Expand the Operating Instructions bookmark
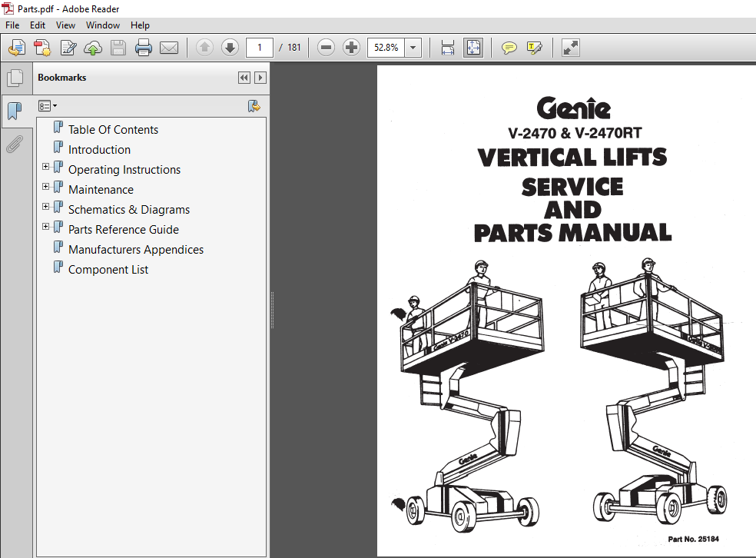The image size is (756, 558). pyautogui.click(x=46, y=166)
